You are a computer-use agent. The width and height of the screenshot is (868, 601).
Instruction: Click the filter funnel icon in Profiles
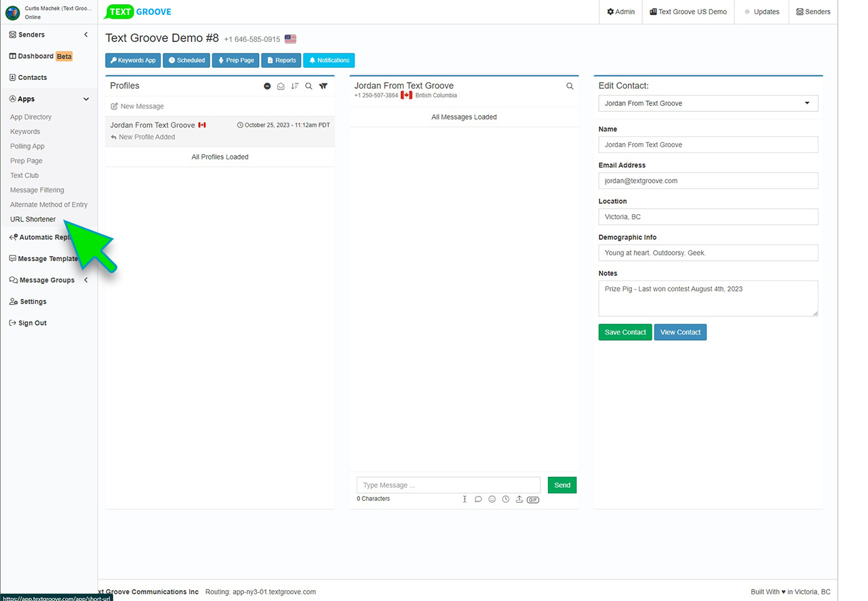click(323, 86)
